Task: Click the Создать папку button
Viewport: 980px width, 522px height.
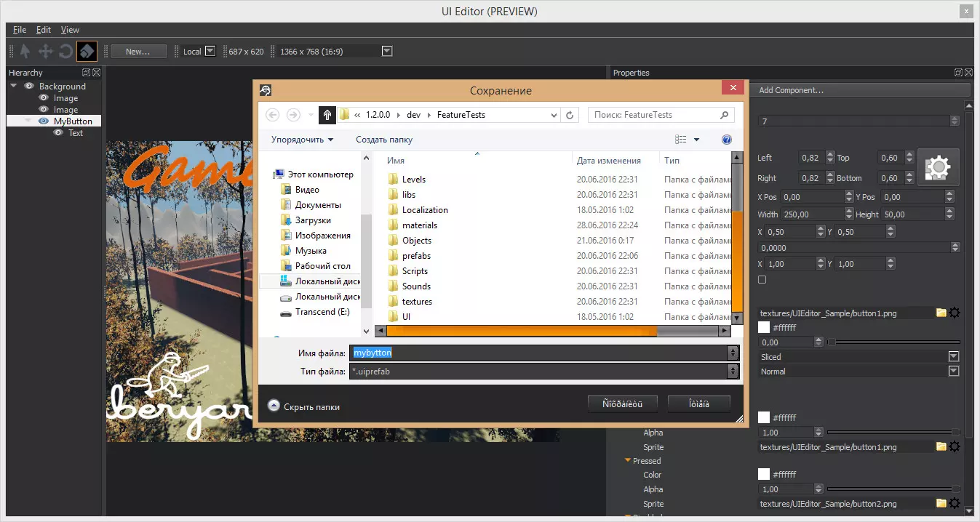Action: point(384,140)
